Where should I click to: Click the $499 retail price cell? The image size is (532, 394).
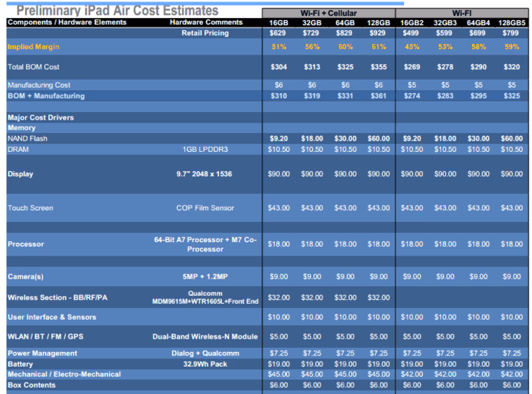410,33
